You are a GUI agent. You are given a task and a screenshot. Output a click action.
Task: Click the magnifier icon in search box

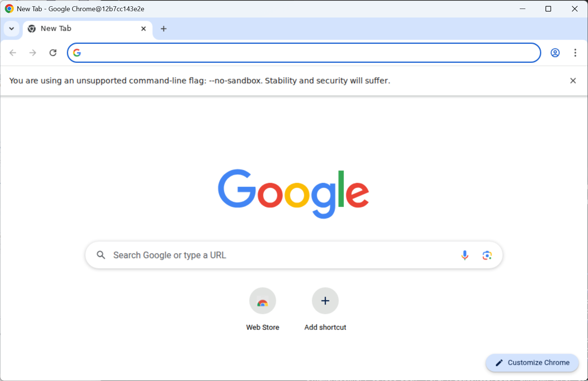click(x=101, y=255)
